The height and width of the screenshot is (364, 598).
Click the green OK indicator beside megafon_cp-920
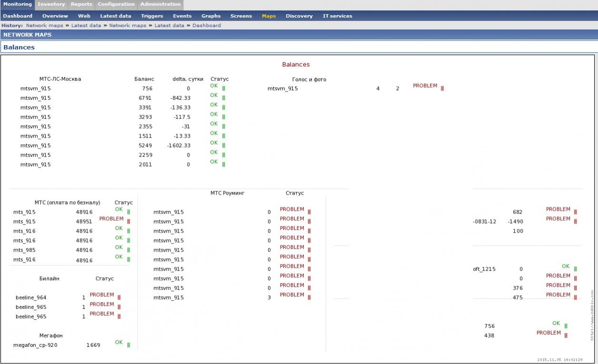coord(129,345)
